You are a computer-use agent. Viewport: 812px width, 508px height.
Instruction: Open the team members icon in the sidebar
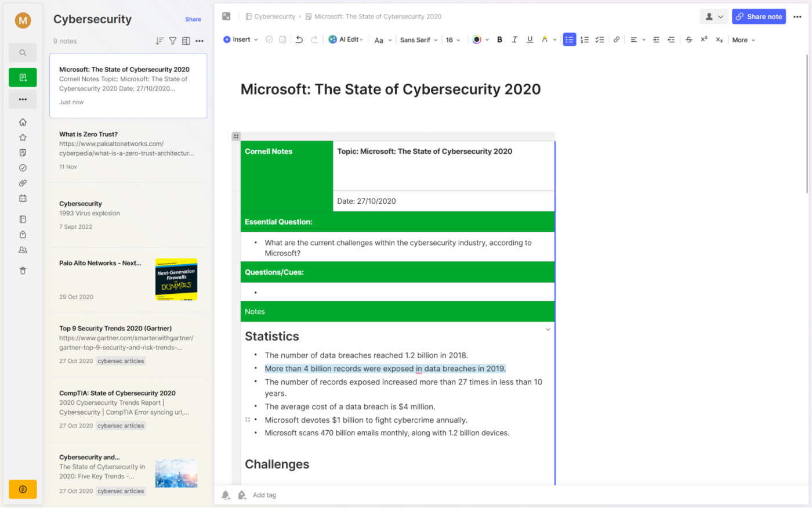pyautogui.click(x=23, y=250)
